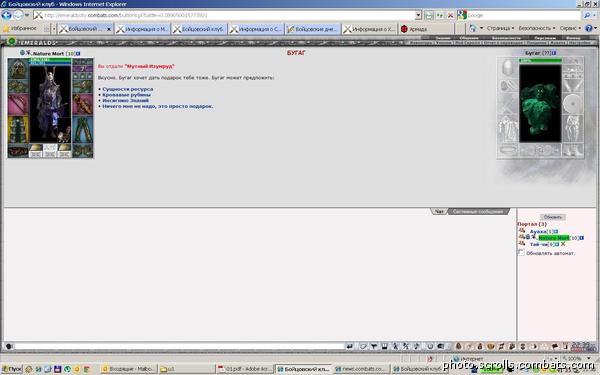Screen dimensions: 600x375
Task: Open the search provider dropdown arrow
Action: coord(595,15)
